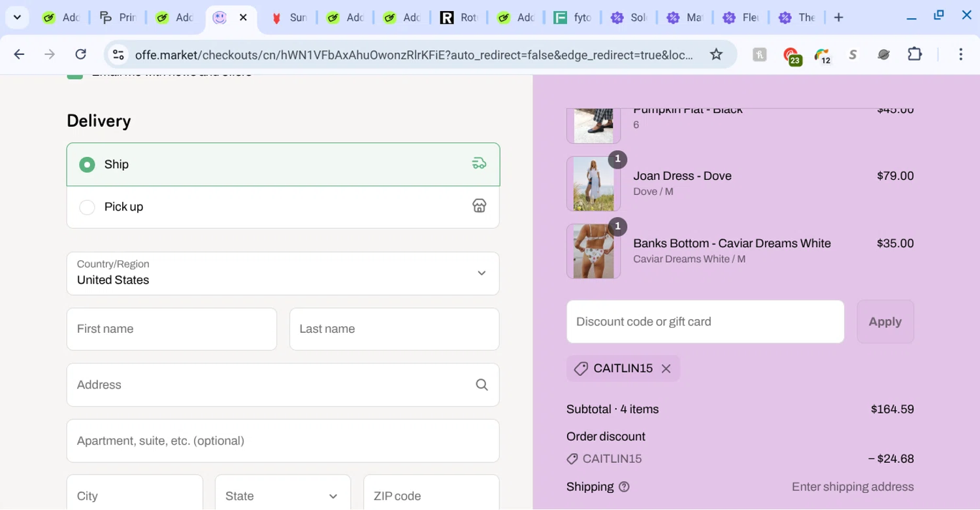Open the Extensions puzzle menu

915,54
